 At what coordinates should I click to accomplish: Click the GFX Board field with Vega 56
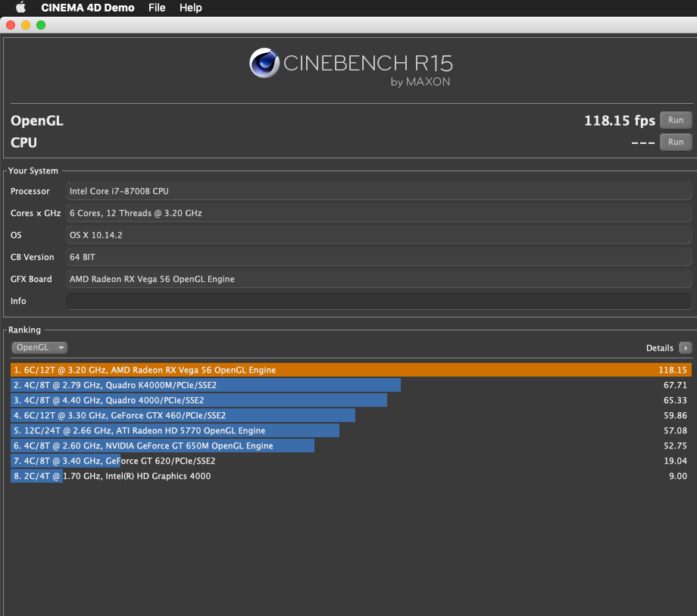378,279
